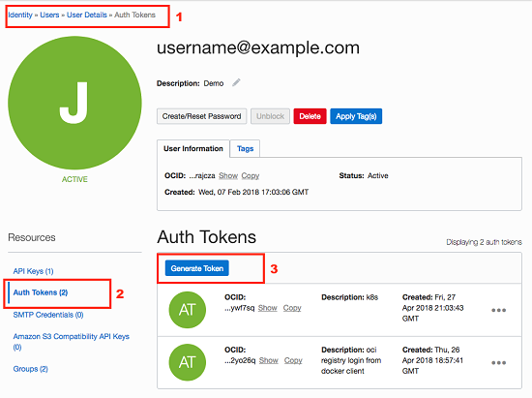Click Auth Tokens in the breadcrumb
Screen dimensions: 532x398
pos(135,15)
